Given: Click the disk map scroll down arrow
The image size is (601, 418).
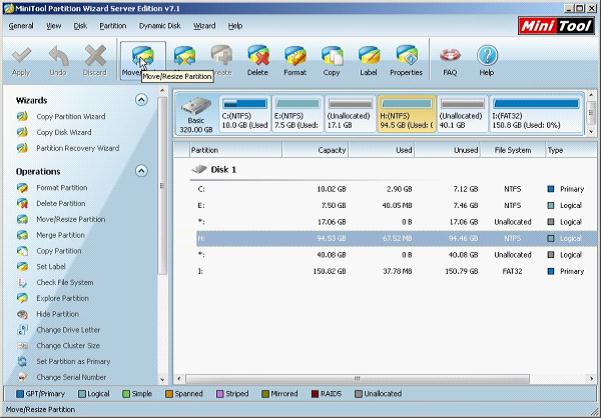Looking at the screenshot, I should (591, 131).
